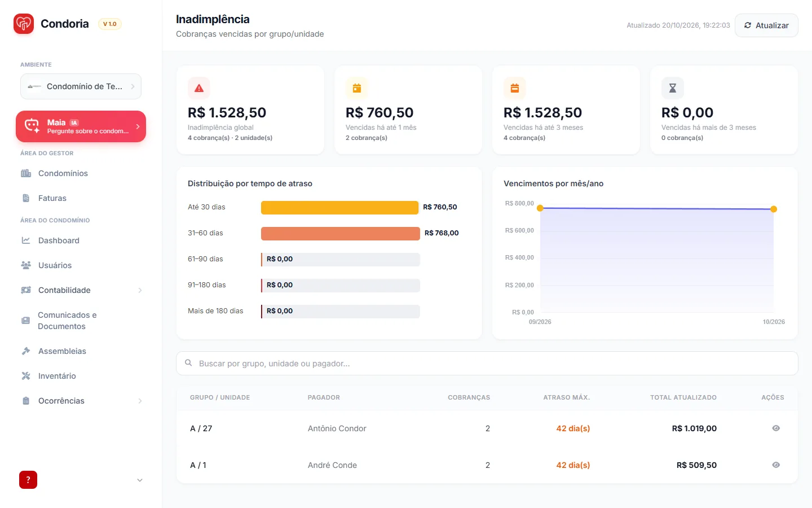Click payer name 'André Conde'

pos(332,465)
